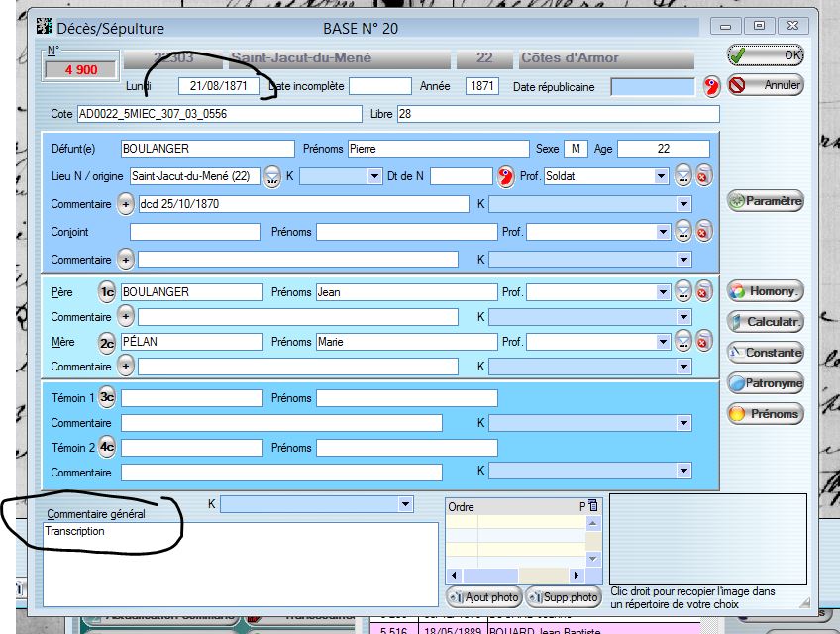Click the question mark icon next to Dt de N
The width and height of the screenshot is (840, 634).
(x=506, y=177)
